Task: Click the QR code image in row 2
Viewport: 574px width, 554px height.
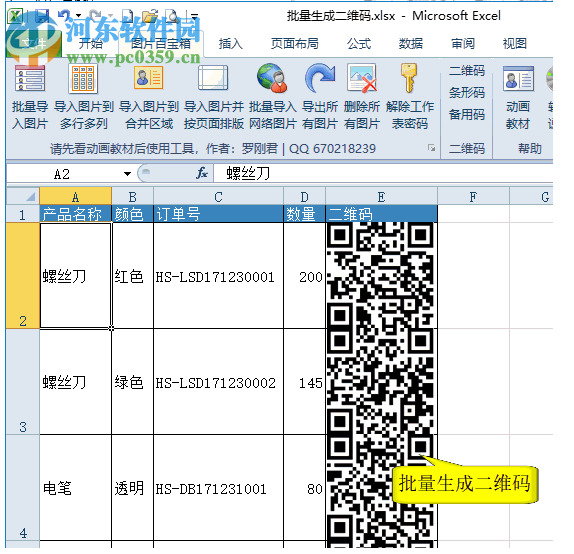Action: [x=381, y=275]
